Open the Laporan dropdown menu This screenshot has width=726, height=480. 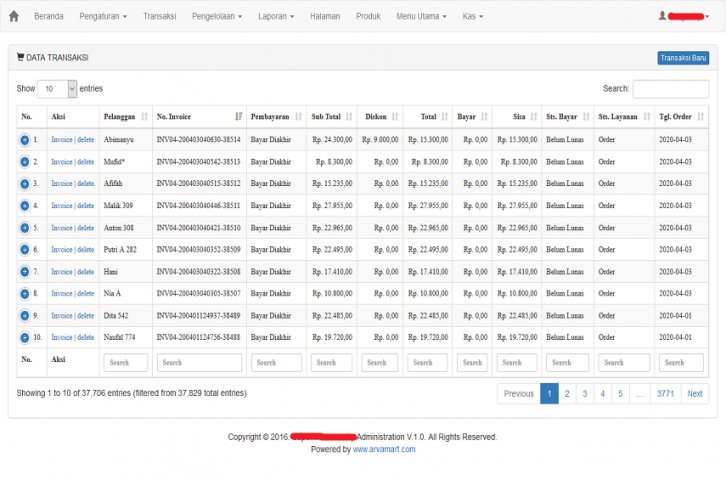(276, 16)
